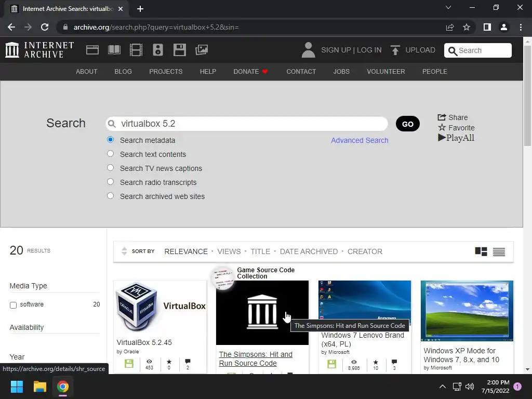This screenshot has width=532, height=399.
Task: Open the PROJECTS menu item
Action: [166, 72]
